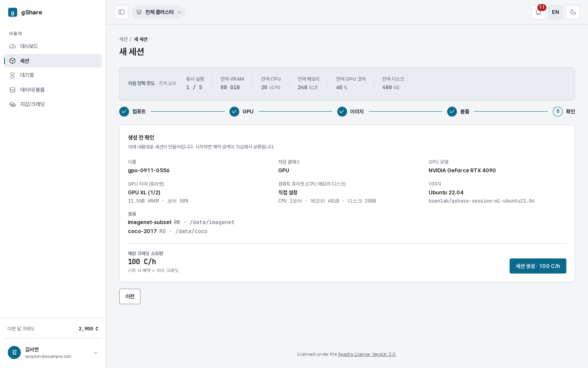Jump to the 볼륨 step checkmark
The height and width of the screenshot is (368, 588).
[x=452, y=111]
